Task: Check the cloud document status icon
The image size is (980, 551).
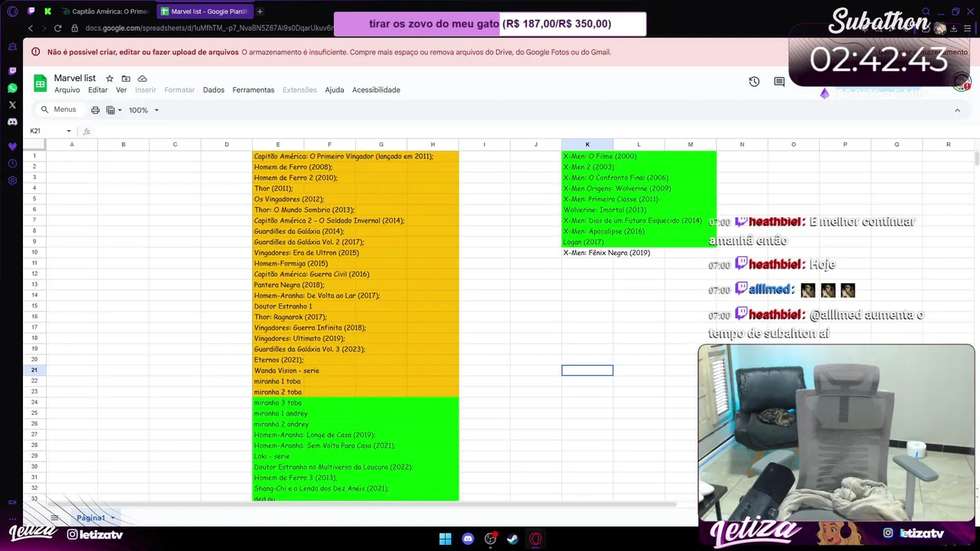Action: click(x=142, y=79)
